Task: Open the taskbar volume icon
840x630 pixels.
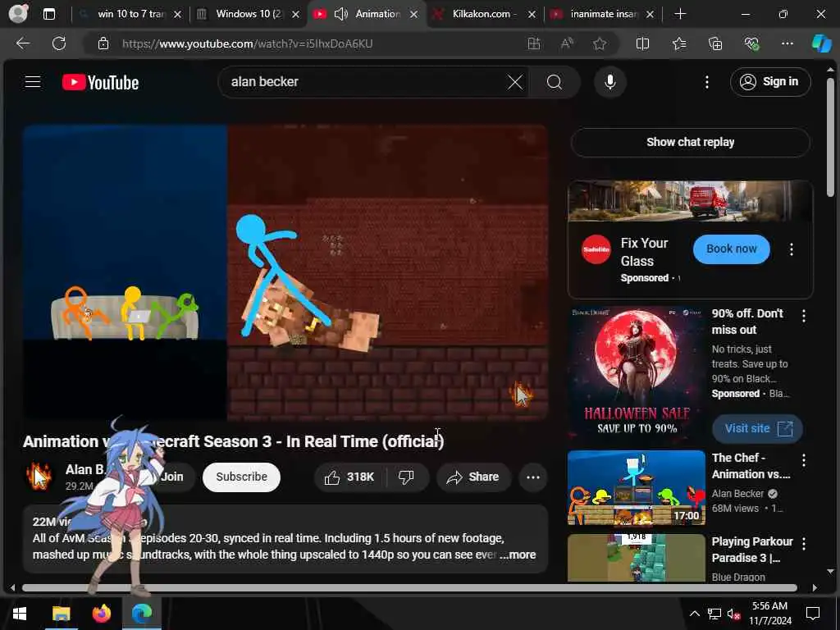Action: [x=733, y=614]
